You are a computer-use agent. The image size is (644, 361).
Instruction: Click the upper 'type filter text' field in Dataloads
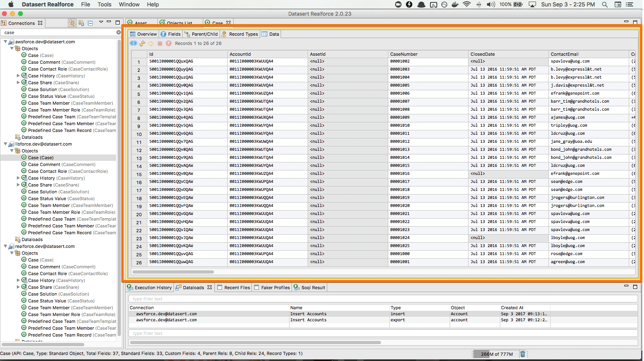click(383, 299)
